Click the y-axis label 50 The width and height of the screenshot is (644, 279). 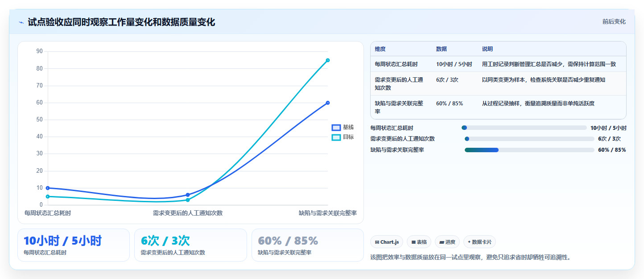point(39,120)
